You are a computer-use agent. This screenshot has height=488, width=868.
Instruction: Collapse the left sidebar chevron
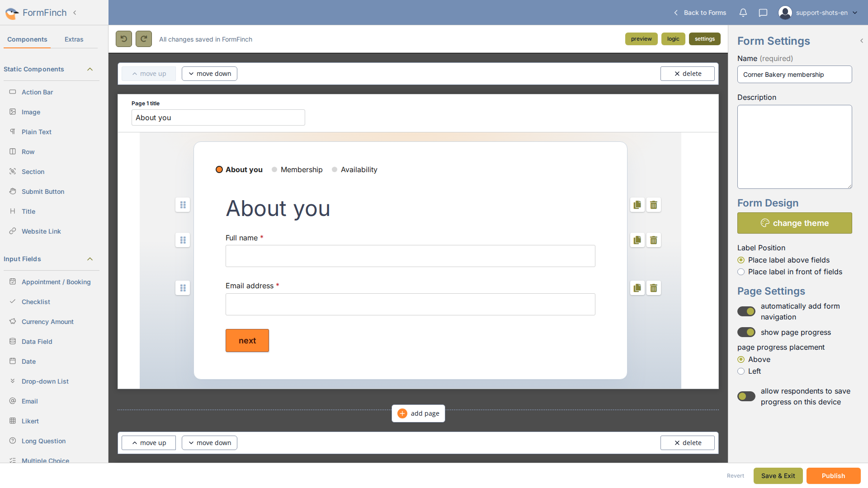point(75,13)
